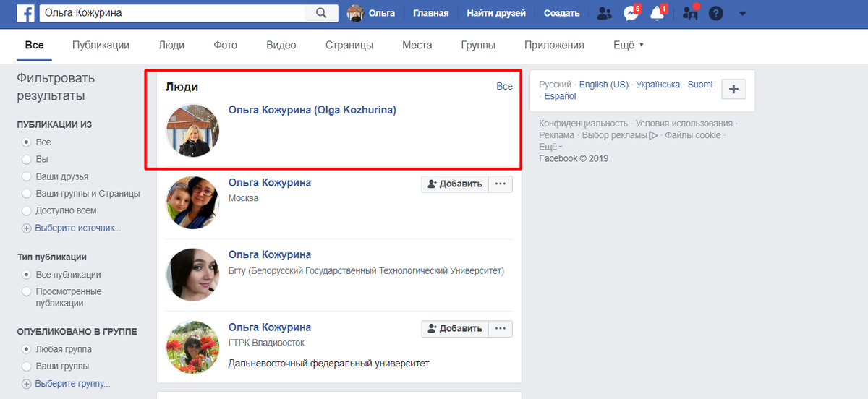The image size is (868, 399).
Task: Switch to the Люди tab
Action: point(171,45)
